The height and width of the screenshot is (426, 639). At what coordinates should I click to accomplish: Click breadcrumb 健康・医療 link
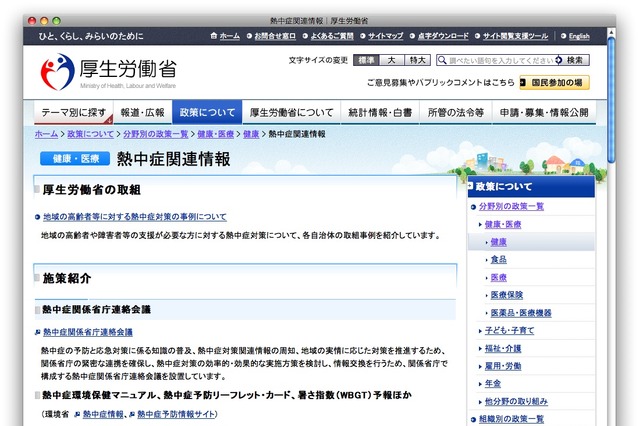[216, 134]
